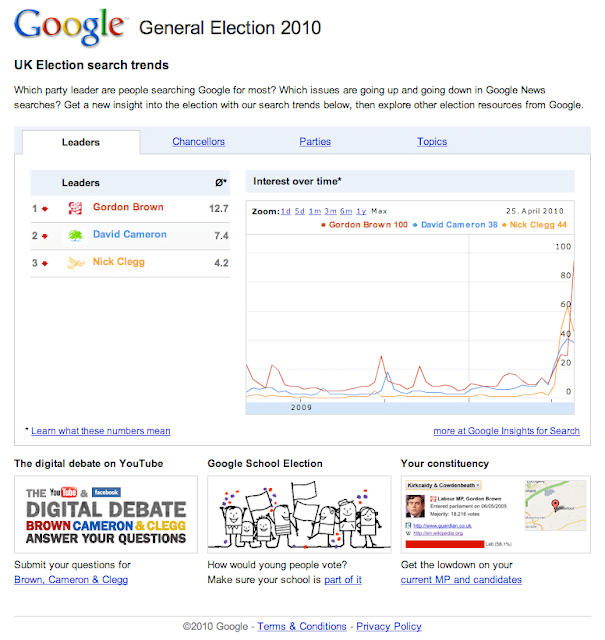Click the Labour rose icon beside Gordon Brown
605x640 pixels.
(75, 208)
